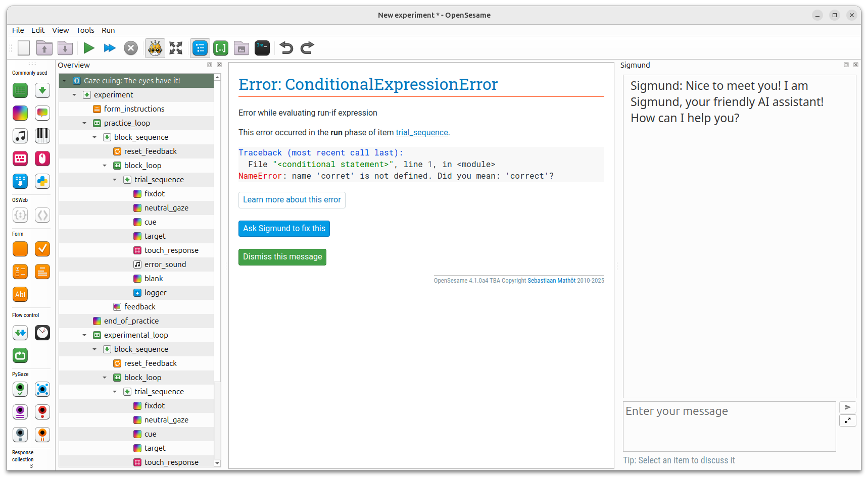This screenshot has width=868, height=479.
Task: Open the Run menu
Action: pos(108,30)
